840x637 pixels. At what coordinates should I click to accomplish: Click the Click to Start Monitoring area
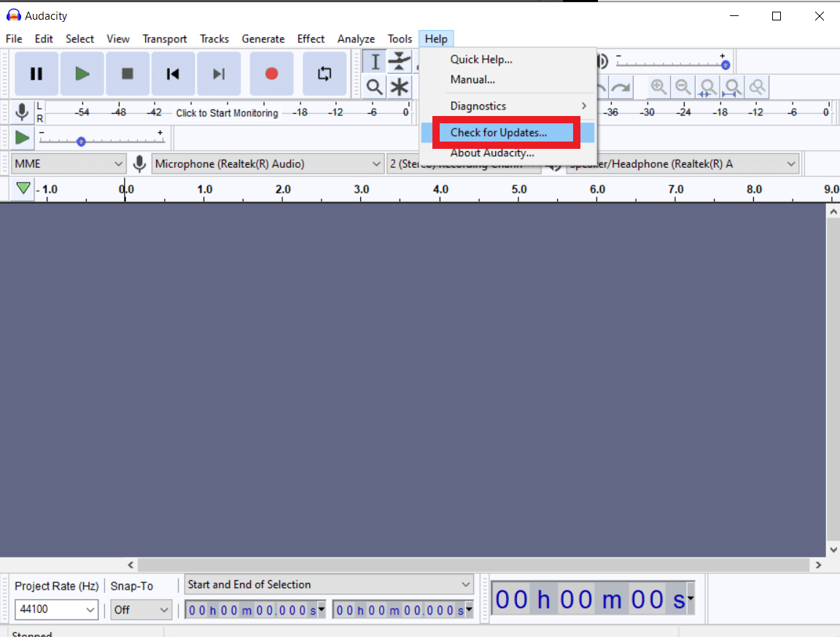(226, 113)
